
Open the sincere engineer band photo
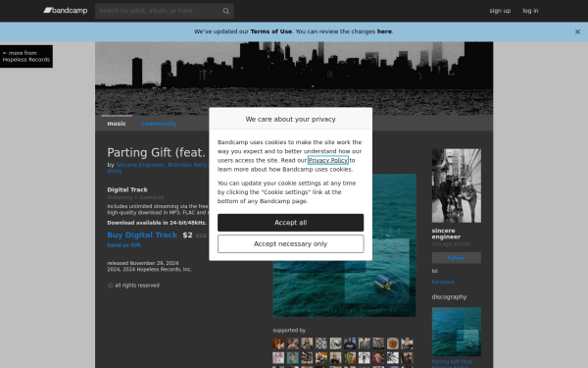pyautogui.click(x=457, y=185)
